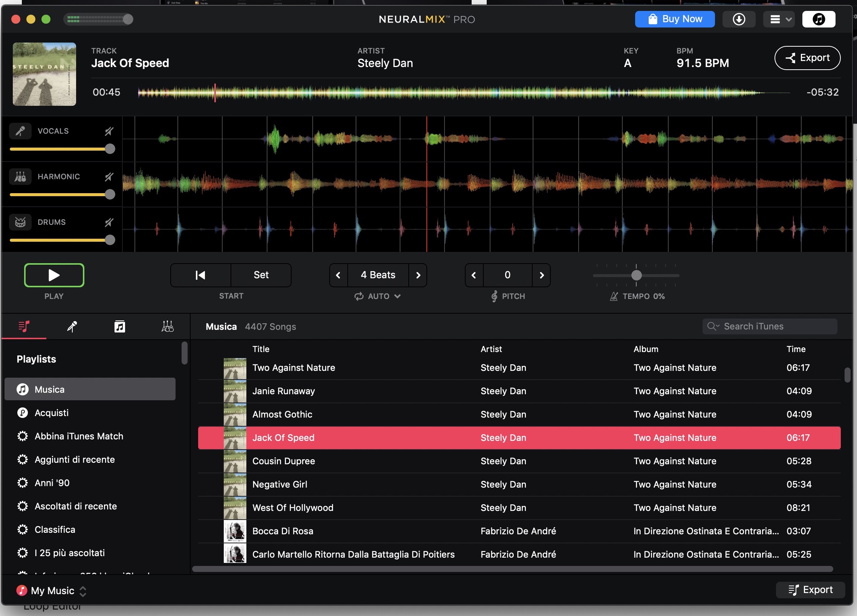Open the music library icon at top right

[x=818, y=19]
